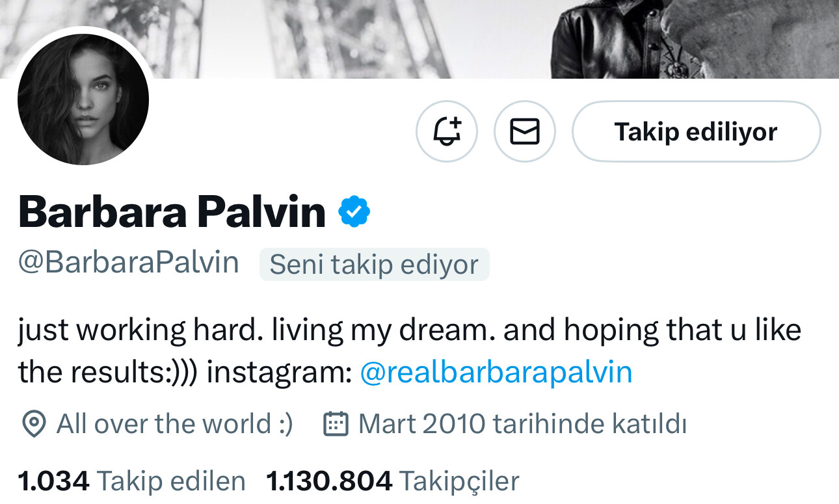Click the location pin icon
Viewport: 839px width, 504px height.
tap(33, 424)
